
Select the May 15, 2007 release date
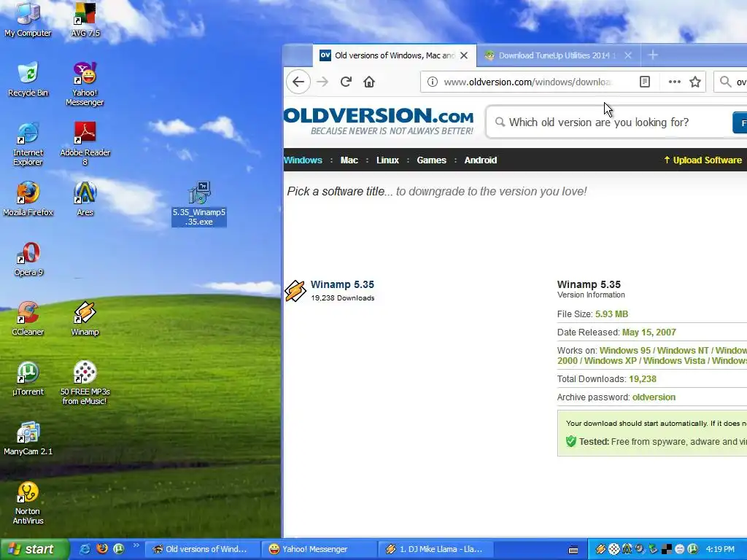pyautogui.click(x=649, y=332)
